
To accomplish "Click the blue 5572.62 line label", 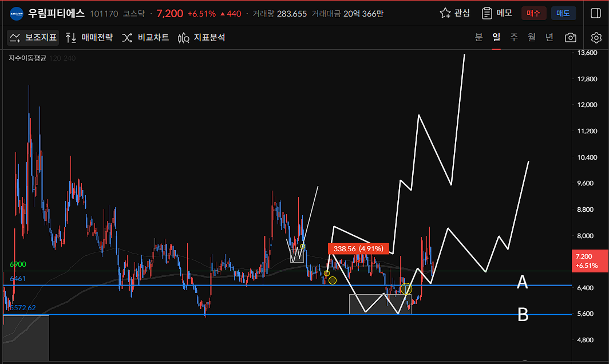I will (x=22, y=308).
